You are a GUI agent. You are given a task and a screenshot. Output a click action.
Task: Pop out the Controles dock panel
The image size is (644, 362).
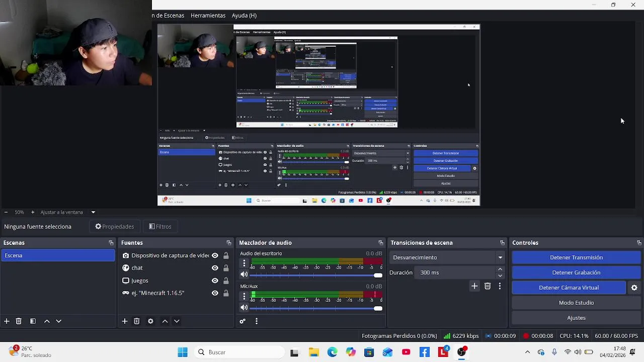639,243
